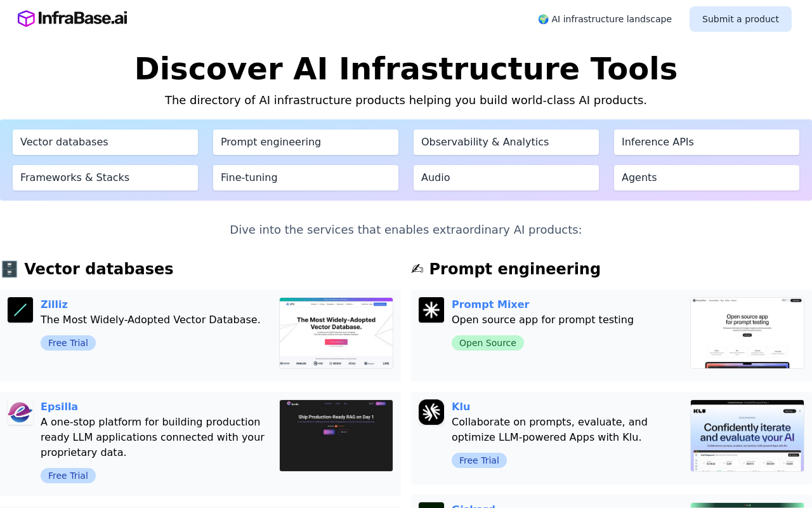The height and width of the screenshot is (508, 812).
Task: Select the Frameworks & Stacks category
Action: (105, 178)
